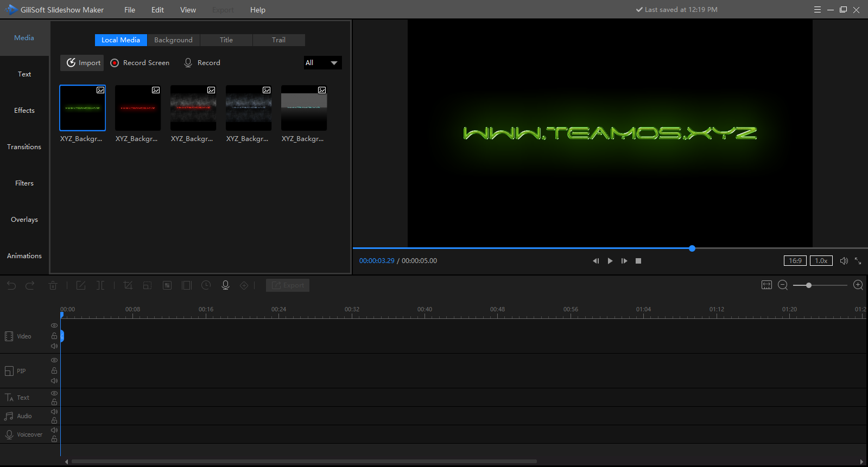Screen dimensions: 868x467
Task: Click the Add marker diamond icon
Action: [244, 285]
